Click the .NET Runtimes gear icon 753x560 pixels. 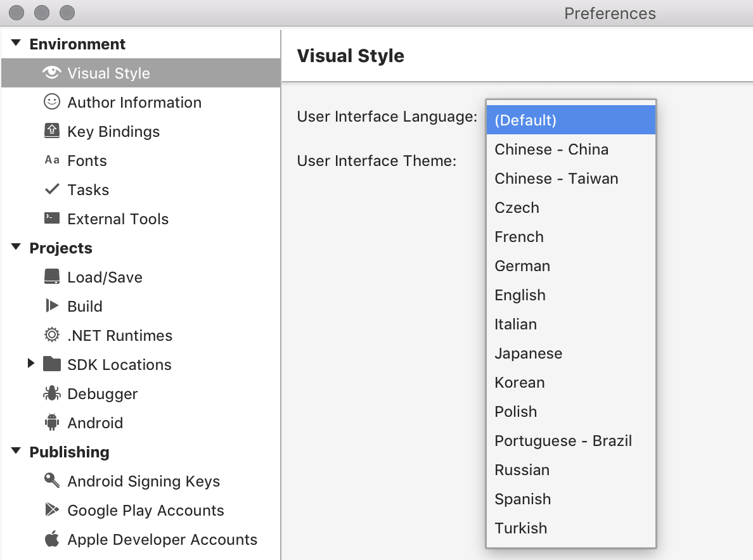pos(52,335)
